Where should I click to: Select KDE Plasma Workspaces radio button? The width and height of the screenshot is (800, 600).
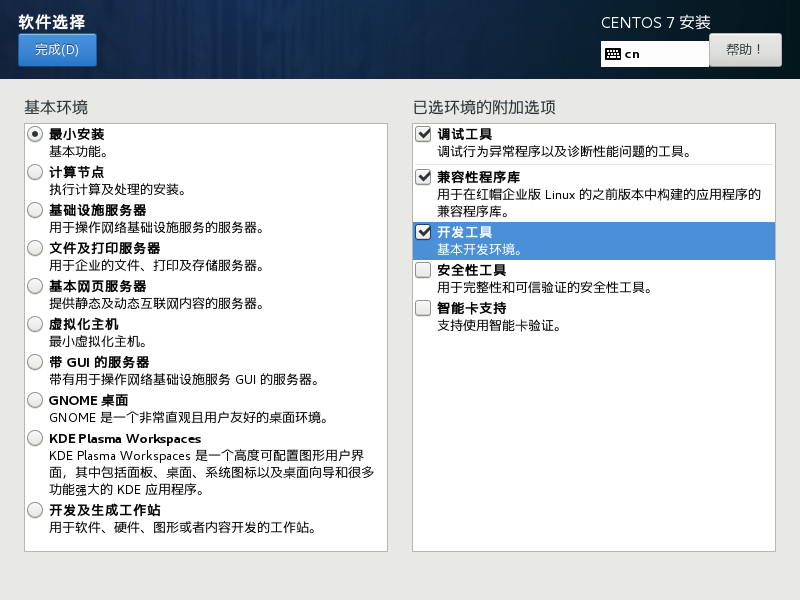(x=35, y=438)
